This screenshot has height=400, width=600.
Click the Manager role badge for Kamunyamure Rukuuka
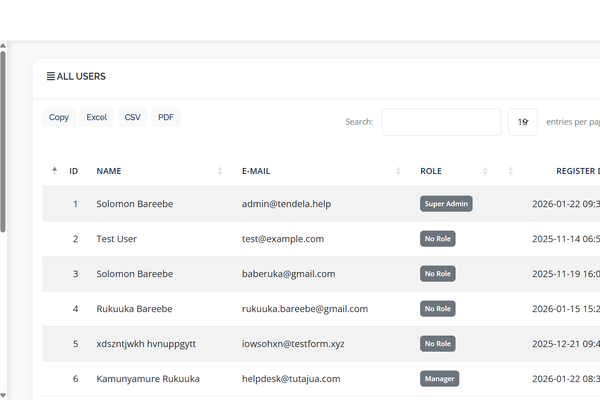pos(440,379)
